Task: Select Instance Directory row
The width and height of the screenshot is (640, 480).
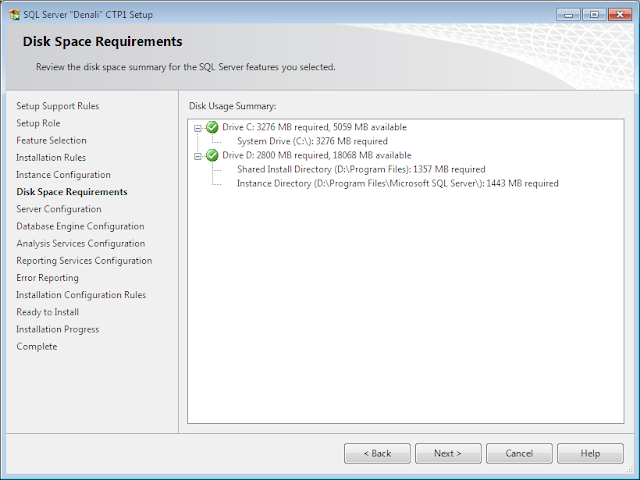Action: (x=398, y=184)
